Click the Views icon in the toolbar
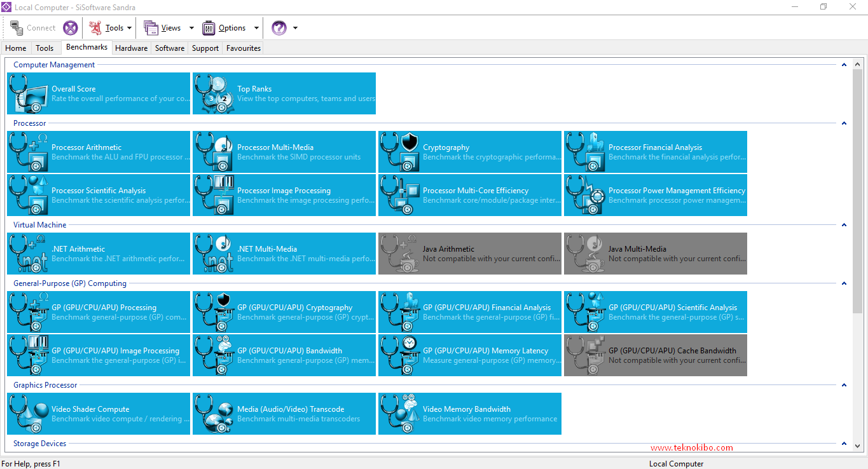 151,28
